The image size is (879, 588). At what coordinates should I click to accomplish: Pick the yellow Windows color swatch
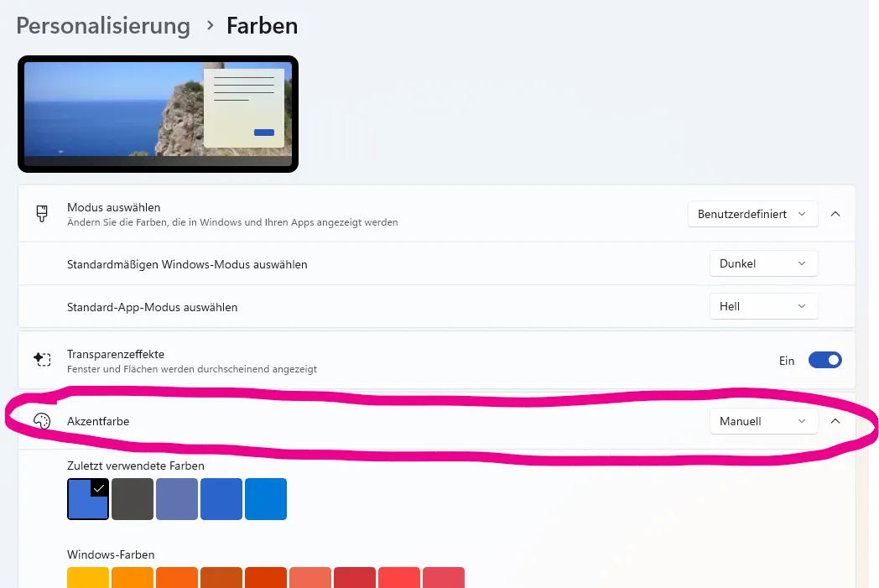pos(88,577)
